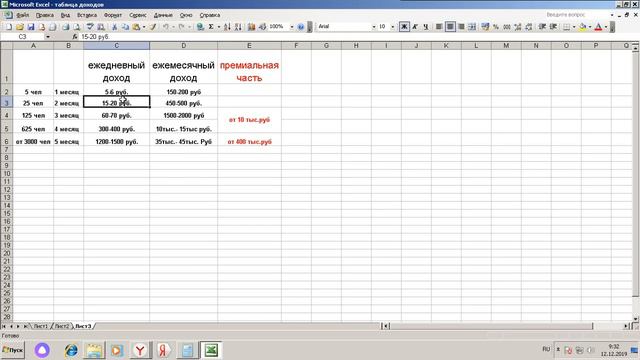
Task: Insert AutoSum with sigma icon
Action: pos(211,27)
